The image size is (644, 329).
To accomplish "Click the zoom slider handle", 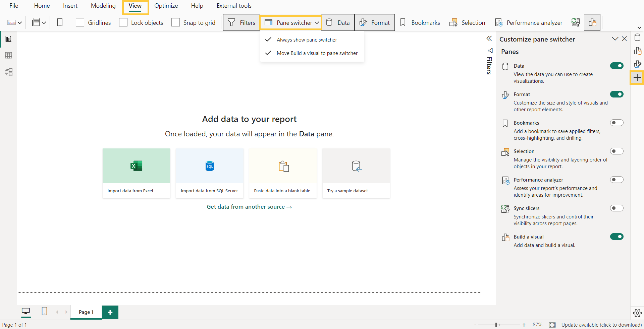I will click(x=496, y=325).
